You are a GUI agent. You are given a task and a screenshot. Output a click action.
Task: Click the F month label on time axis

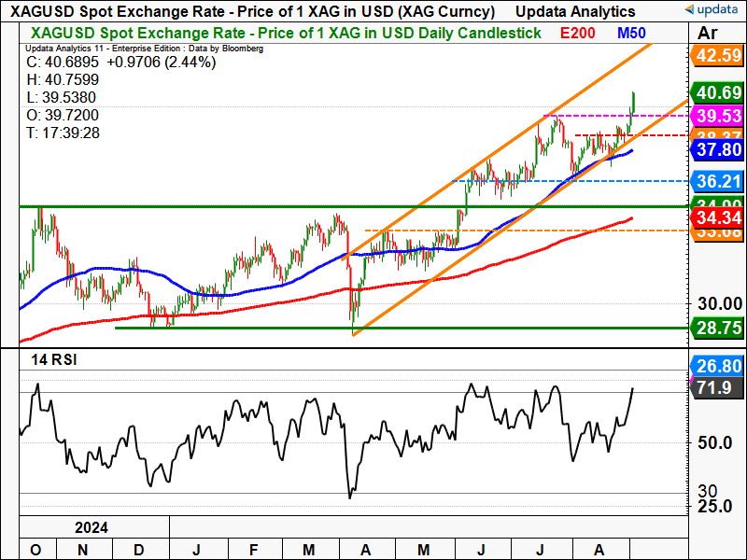pos(253,550)
